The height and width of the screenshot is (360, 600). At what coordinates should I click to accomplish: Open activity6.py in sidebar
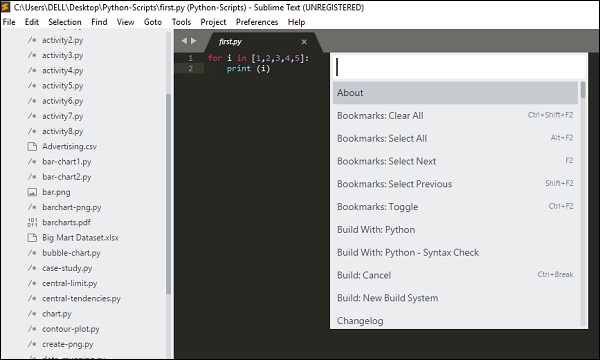[x=62, y=101]
